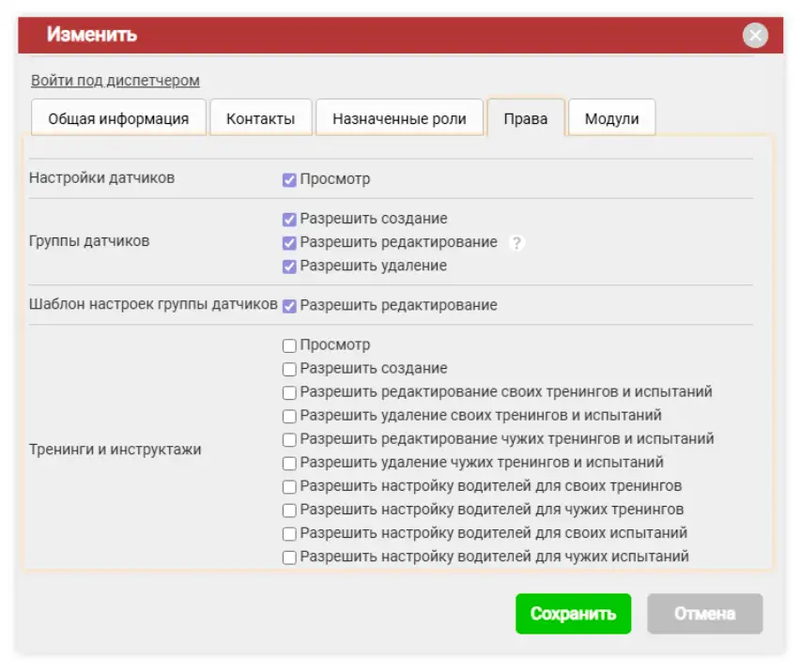The width and height of the screenshot is (802, 672).
Task: Enable Разрешить настройку водителей для чужих испытаний
Action: pos(289,556)
